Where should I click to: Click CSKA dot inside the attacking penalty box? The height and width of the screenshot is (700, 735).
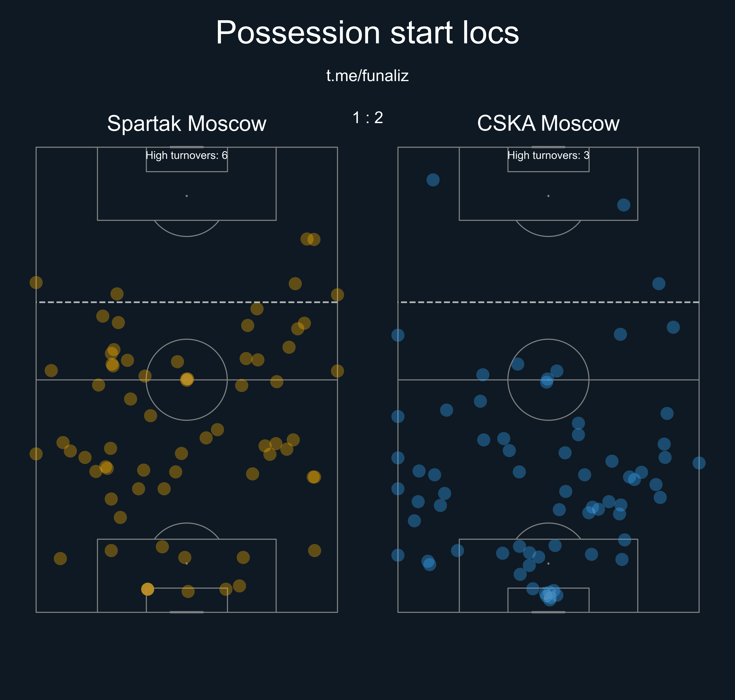pos(623,205)
